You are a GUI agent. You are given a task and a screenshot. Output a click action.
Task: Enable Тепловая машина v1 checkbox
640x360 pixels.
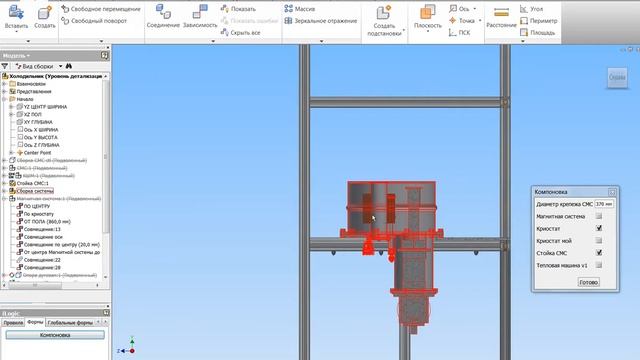click(599, 265)
